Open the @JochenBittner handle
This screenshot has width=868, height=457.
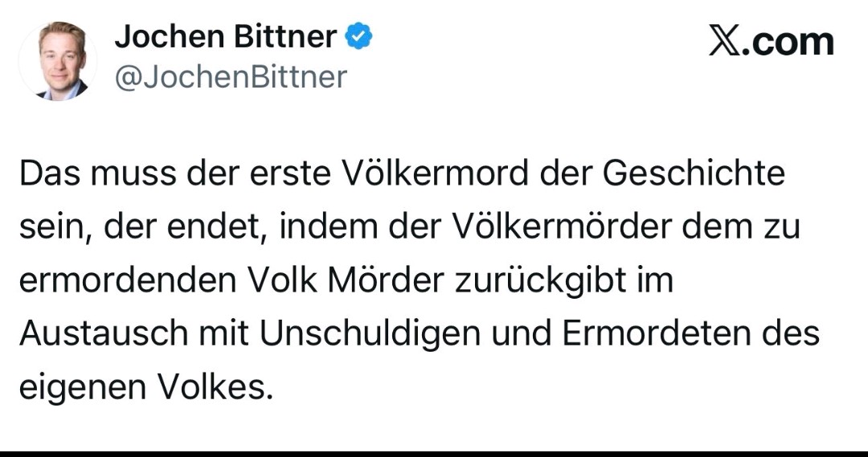[x=231, y=78]
